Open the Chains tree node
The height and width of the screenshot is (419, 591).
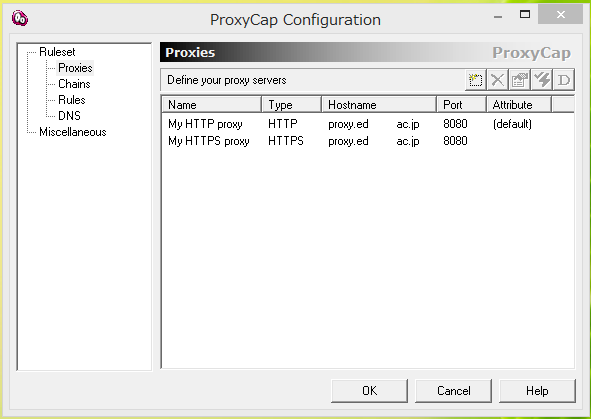[x=74, y=84]
